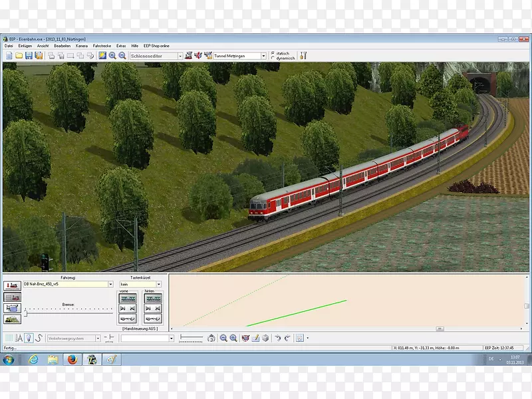The image size is (532, 399).
Task: Open the Fahrstrecke menu
Action: [x=102, y=45]
